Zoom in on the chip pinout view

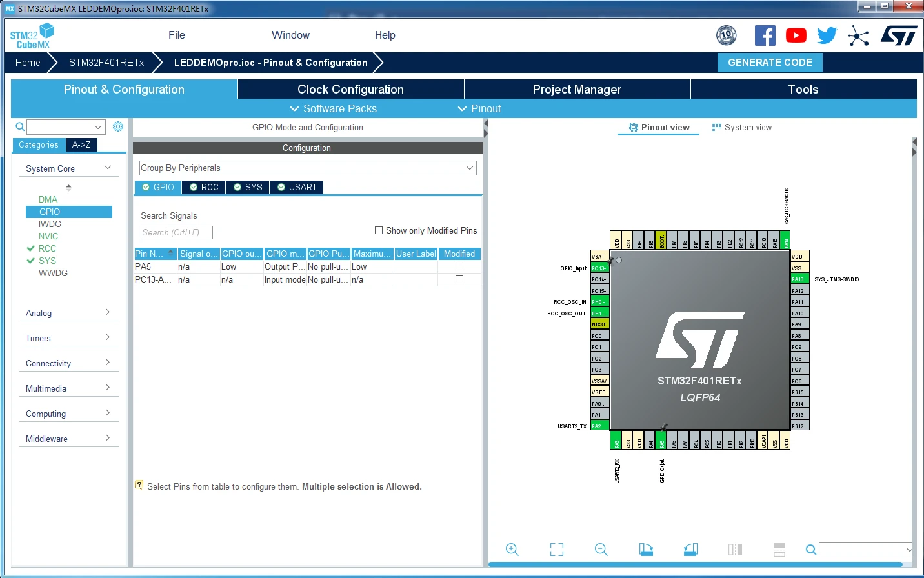[x=512, y=550]
